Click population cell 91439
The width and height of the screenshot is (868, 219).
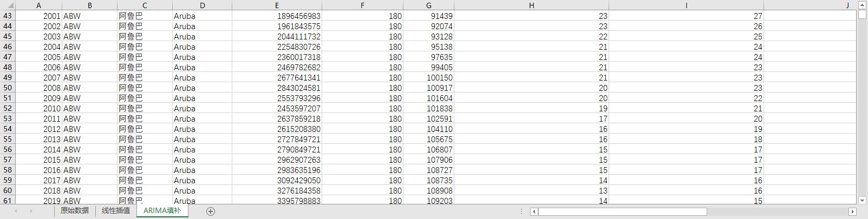[x=428, y=16]
